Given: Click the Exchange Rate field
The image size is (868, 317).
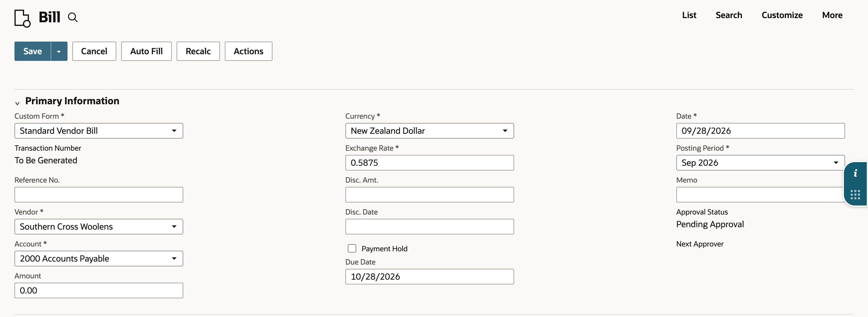Looking at the screenshot, I should (429, 163).
